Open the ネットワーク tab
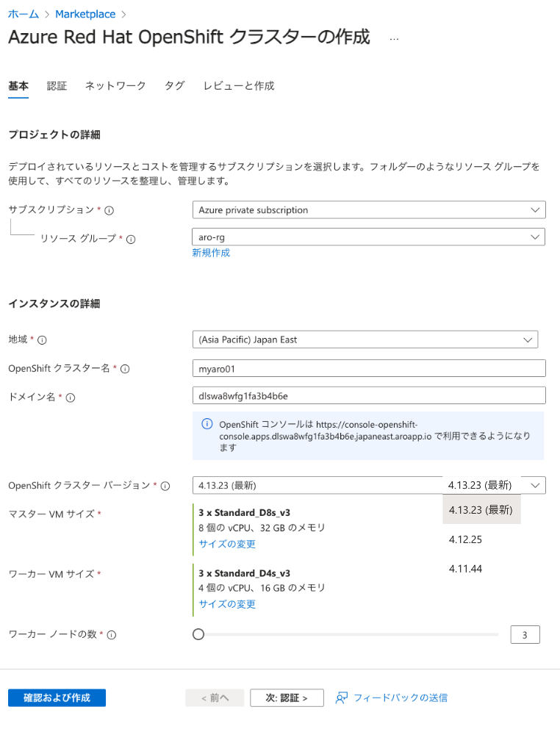 (x=115, y=86)
